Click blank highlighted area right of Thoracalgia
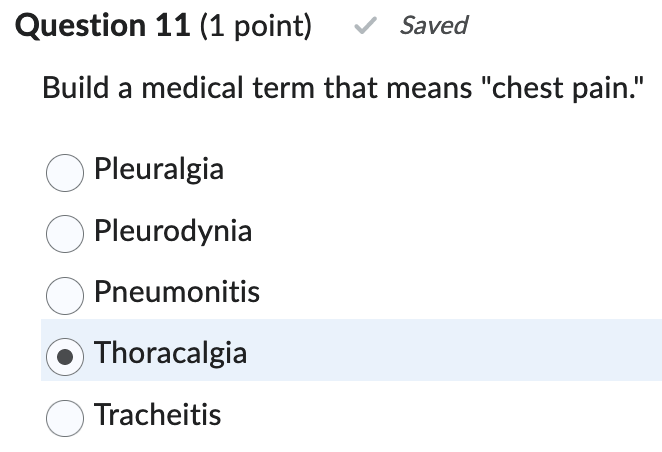This screenshot has width=662, height=452. [450, 351]
